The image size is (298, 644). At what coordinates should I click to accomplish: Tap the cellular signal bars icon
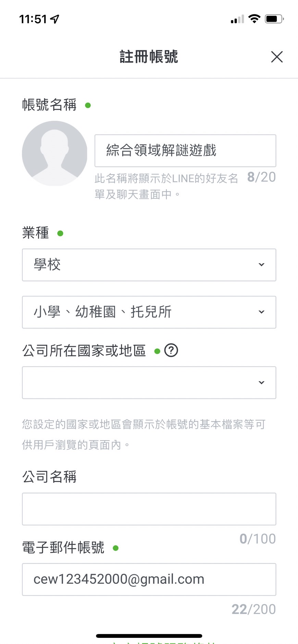237,19
